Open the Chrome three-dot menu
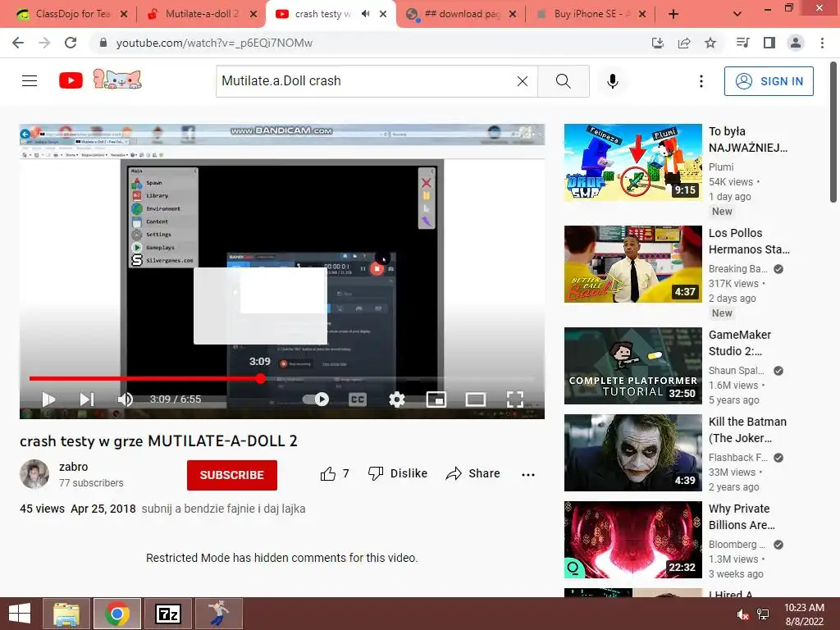 coord(822,43)
